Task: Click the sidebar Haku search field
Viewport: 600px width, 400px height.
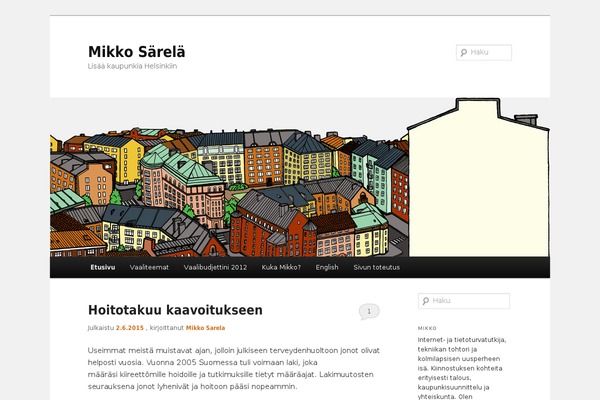Action: tap(464, 301)
